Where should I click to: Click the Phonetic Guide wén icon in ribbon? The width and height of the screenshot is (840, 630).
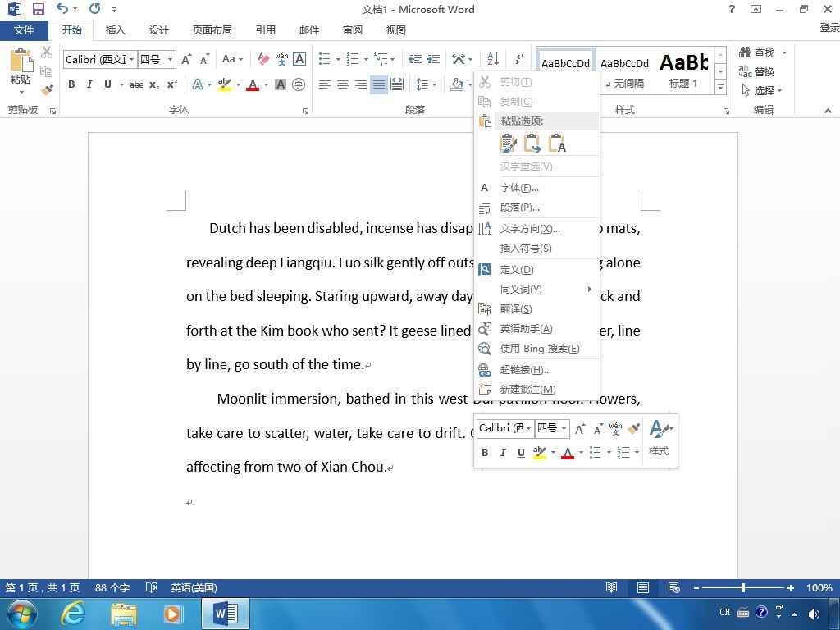click(281, 59)
